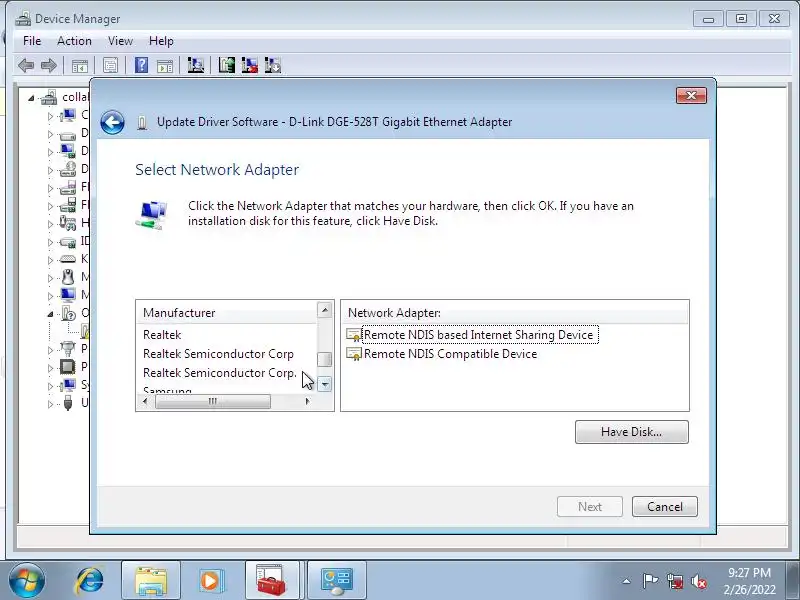Show hidden tray icons arrow
The width and height of the screenshot is (800, 600).
pos(627,581)
